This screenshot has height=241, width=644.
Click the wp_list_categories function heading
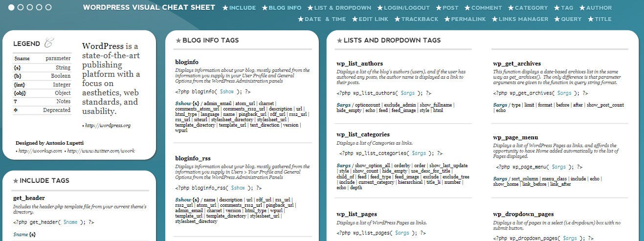coord(363,134)
